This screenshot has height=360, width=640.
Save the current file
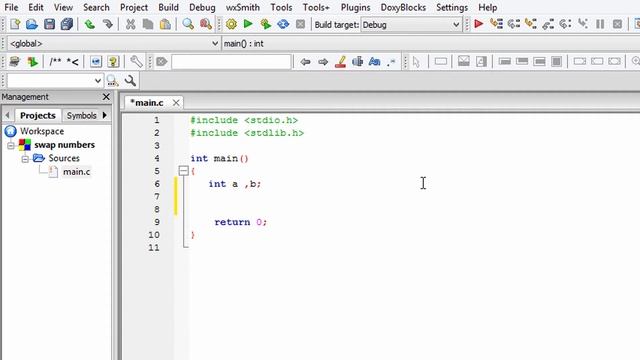pos(49,24)
